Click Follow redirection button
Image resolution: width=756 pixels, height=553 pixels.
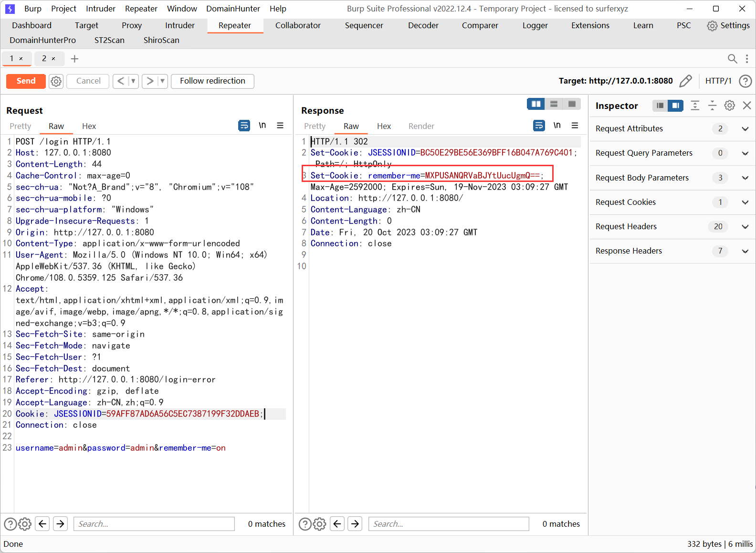212,81
